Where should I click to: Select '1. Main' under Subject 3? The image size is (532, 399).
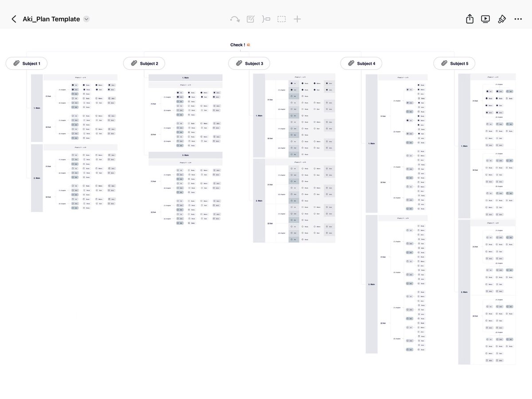259,116
